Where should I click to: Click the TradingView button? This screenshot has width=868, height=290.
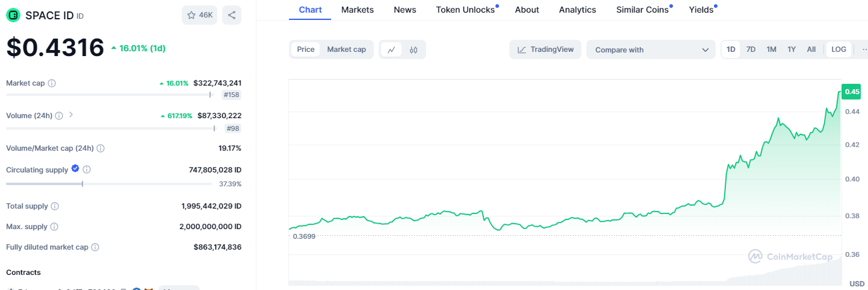pos(545,49)
